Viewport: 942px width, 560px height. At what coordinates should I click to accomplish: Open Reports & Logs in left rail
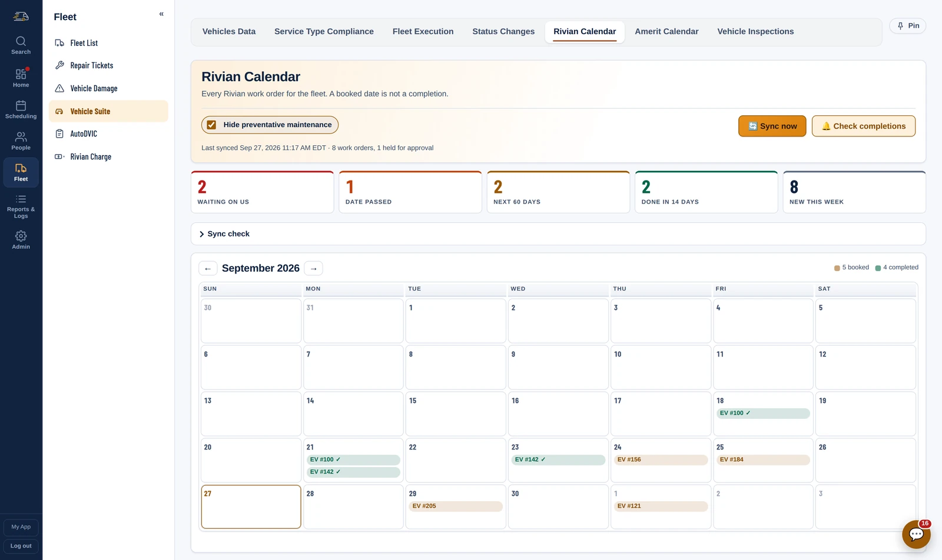click(21, 206)
